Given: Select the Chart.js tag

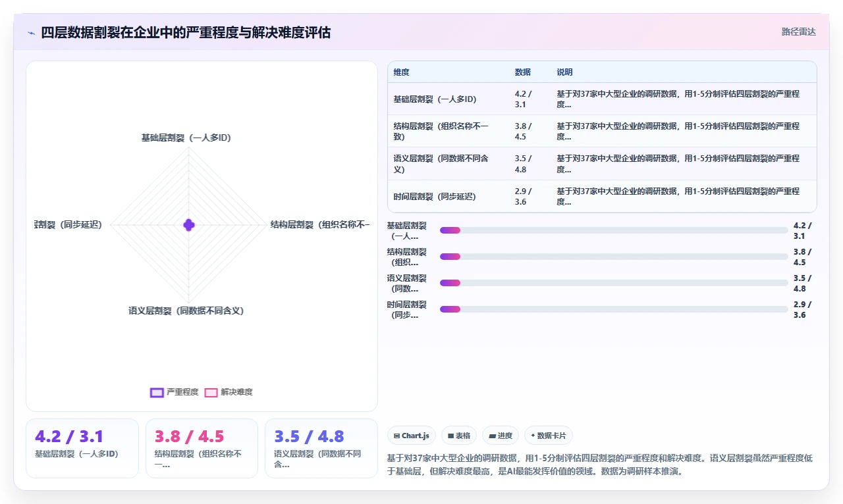Looking at the screenshot, I should [x=412, y=436].
